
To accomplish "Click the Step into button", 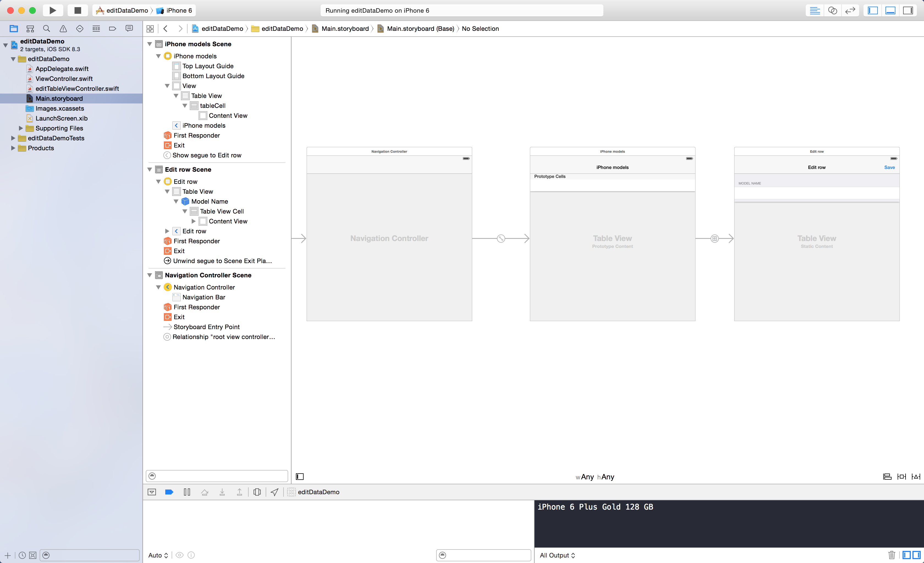I will [222, 492].
